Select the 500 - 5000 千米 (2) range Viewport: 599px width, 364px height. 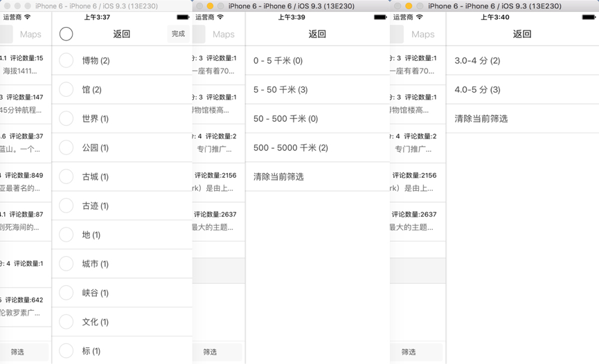point(291,147)
